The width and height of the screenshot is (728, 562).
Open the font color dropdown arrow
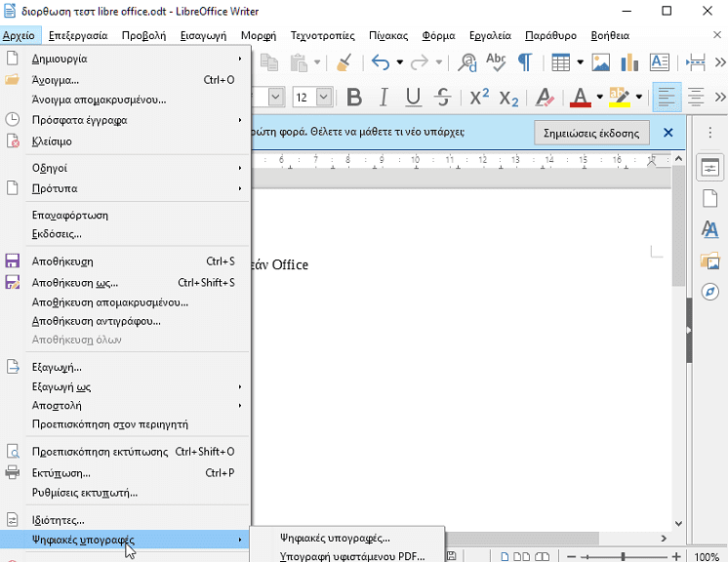599,98
